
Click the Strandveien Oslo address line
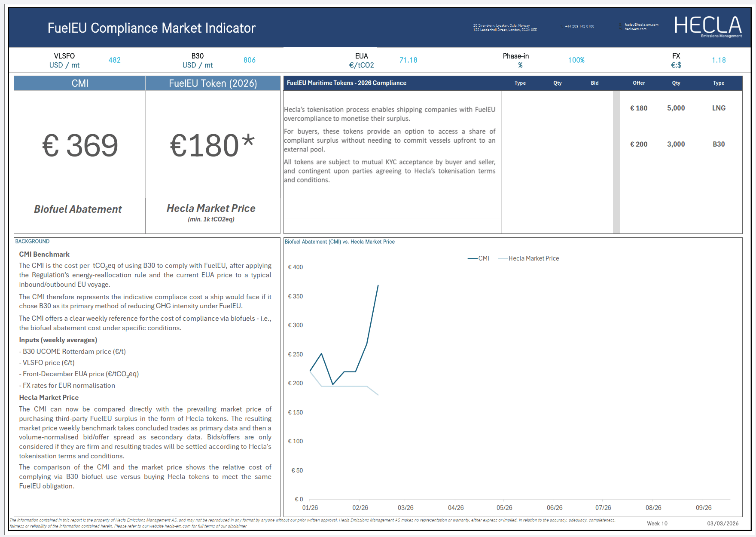501,25
